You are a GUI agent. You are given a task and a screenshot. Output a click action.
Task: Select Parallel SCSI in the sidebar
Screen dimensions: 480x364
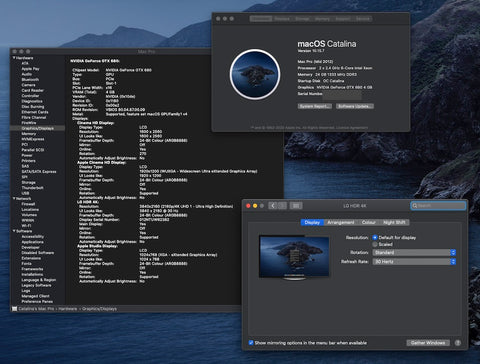click(x=33, y=150)
